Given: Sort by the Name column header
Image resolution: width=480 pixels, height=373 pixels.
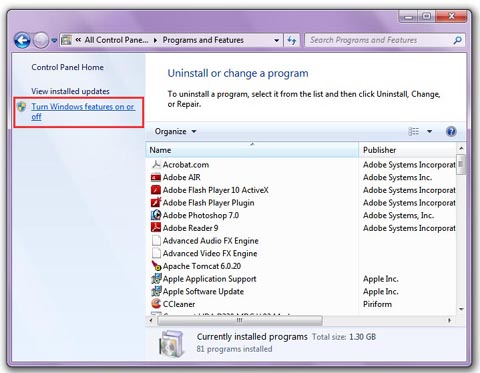Looking at the screenshot, I should (x=252, y=150).
